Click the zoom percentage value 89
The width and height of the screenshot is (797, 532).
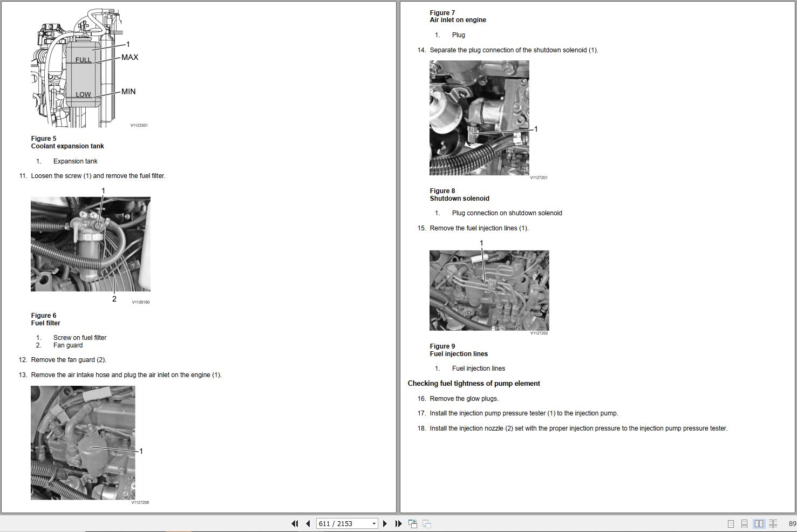point(792,524)
